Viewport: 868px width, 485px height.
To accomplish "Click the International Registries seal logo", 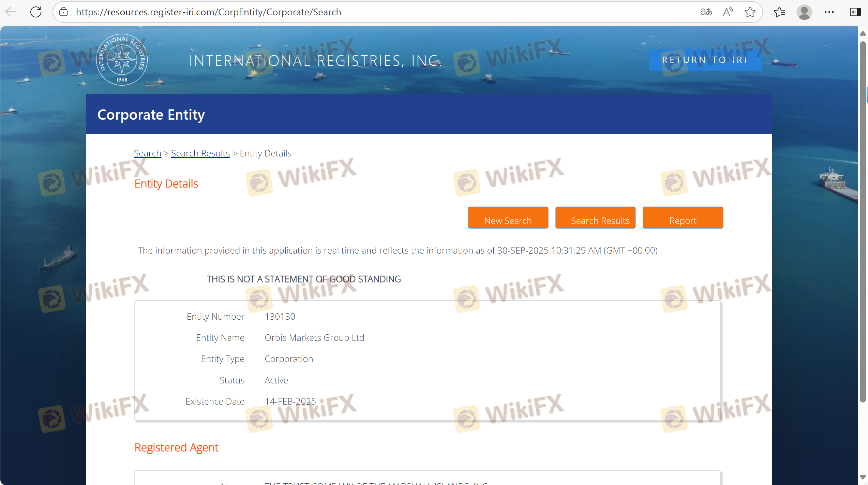I will coord(122,60).
